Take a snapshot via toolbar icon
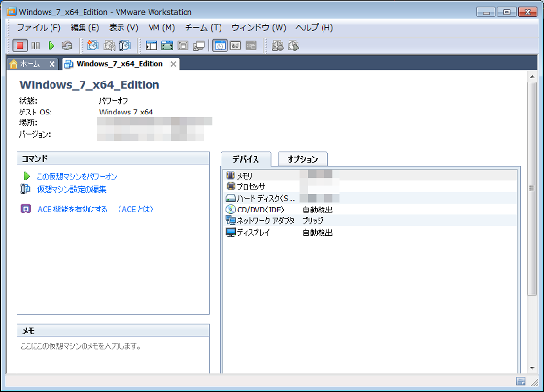544x392 pixels. tap(92, 46)
